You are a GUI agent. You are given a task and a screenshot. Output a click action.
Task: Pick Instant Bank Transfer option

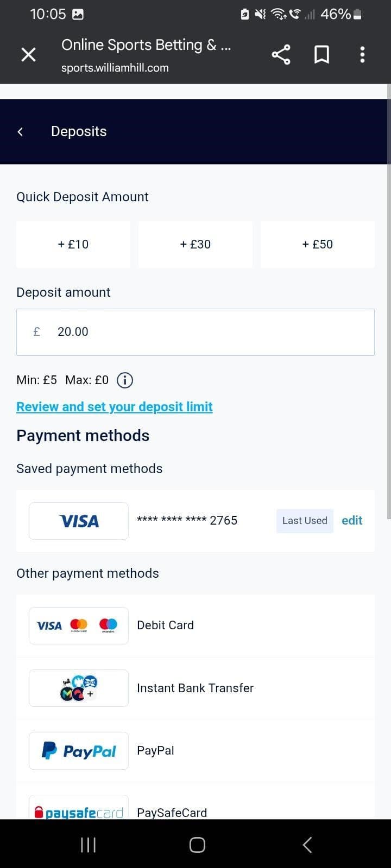[x=195, y=688]
